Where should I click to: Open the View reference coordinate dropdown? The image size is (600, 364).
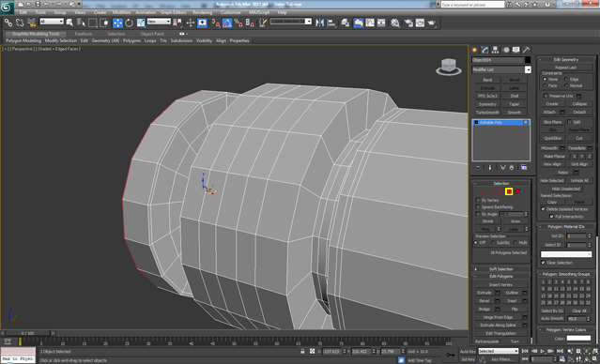tap(159, 22)
